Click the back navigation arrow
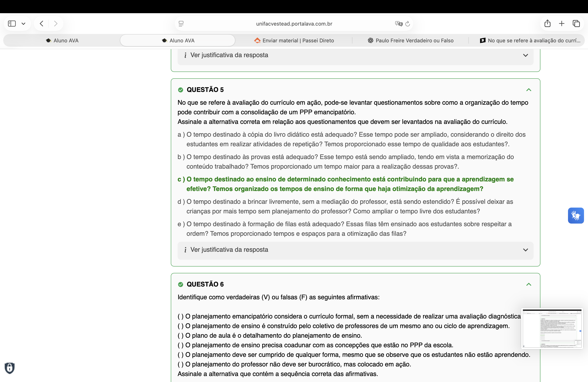The width and height of the screenshot is (588, 382). tap(42, 24)
